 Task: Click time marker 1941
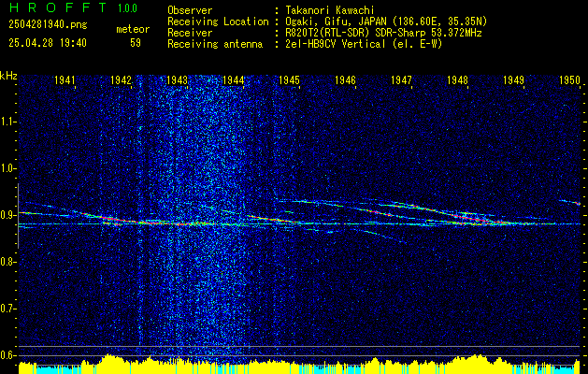(65, 79)
